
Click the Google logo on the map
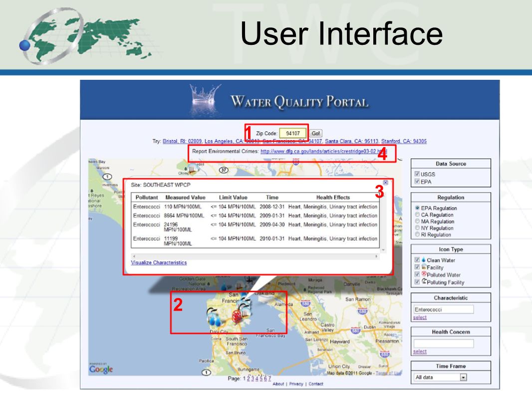pos(101,369)
